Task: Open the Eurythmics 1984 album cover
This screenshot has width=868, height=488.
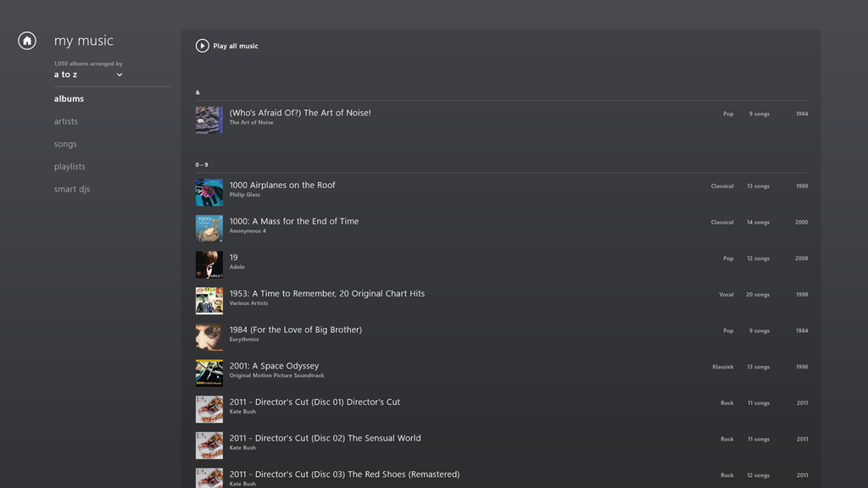Action: pos(209,337)
